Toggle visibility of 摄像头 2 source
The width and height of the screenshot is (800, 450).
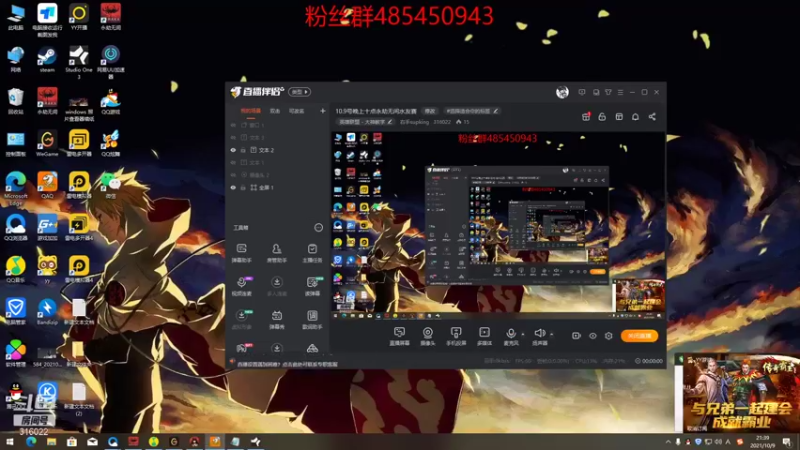[x=233, y=175]
